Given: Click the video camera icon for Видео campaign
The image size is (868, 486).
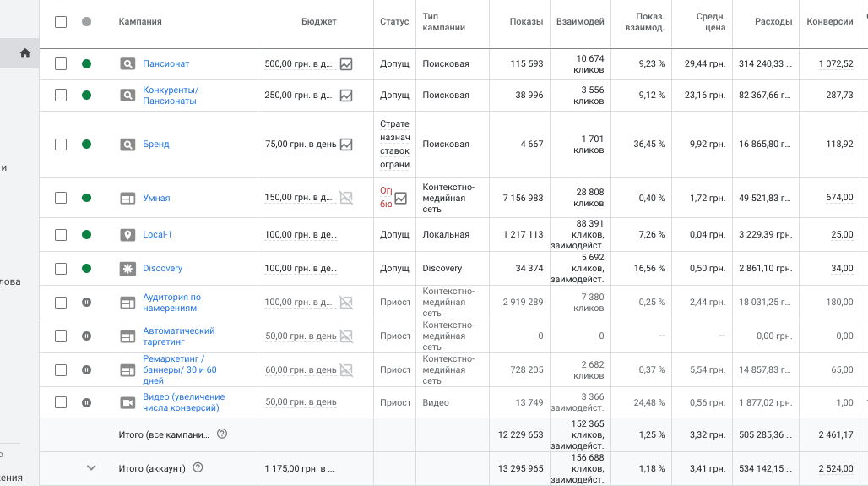Looking at the screenshot, I should [127, 403].
